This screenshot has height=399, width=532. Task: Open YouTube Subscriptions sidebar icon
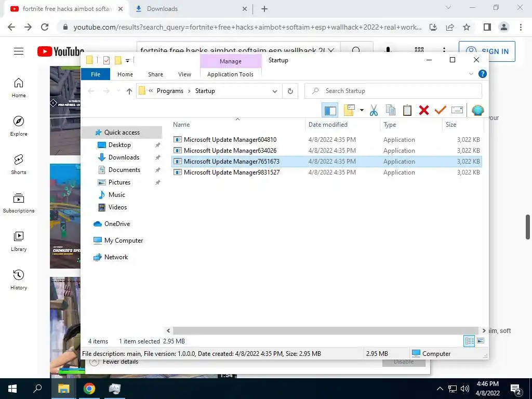tap(19, 203)
